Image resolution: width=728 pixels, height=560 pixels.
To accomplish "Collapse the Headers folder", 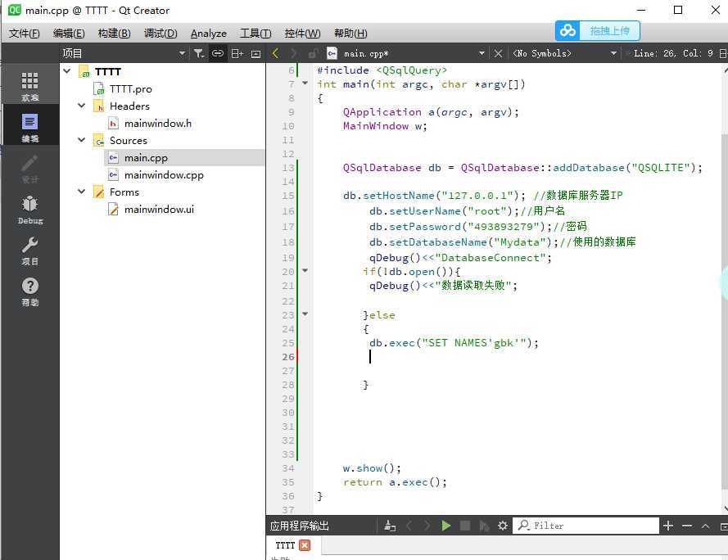I will click(82, 106).
